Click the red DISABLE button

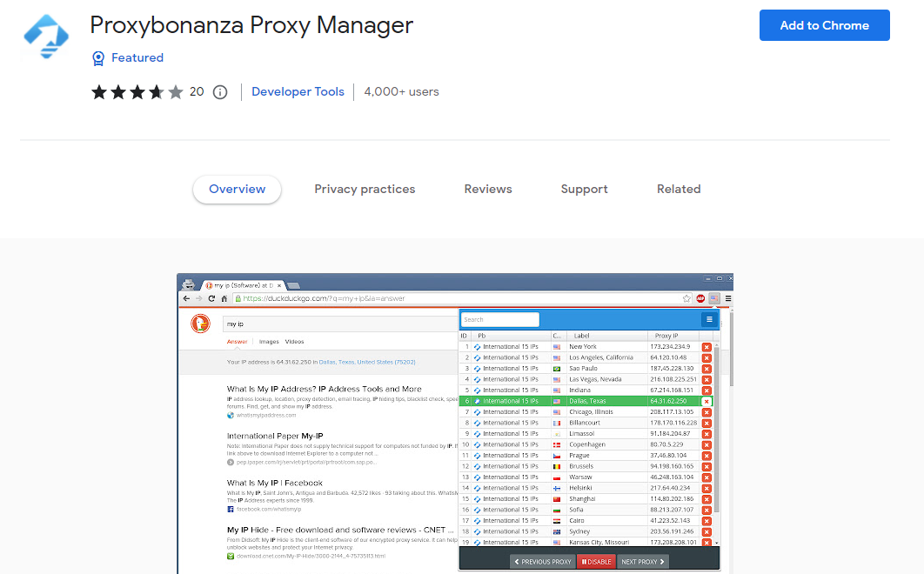pos(596,562)
